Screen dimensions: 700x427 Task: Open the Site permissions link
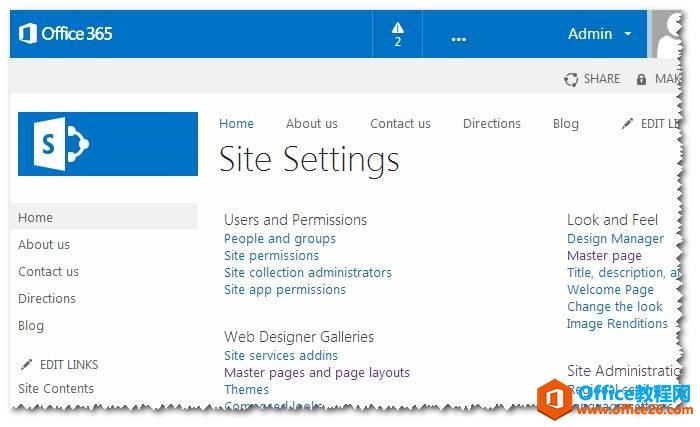(x=271, y=256)
